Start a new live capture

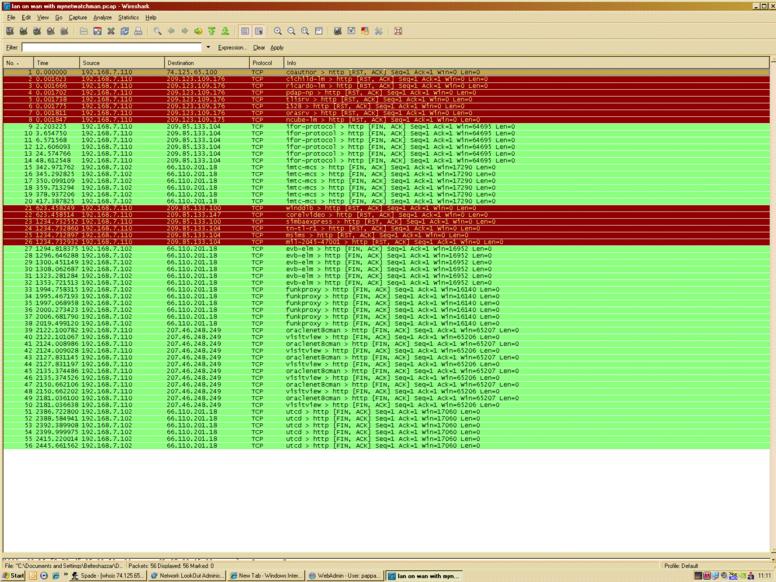point(37,31)
